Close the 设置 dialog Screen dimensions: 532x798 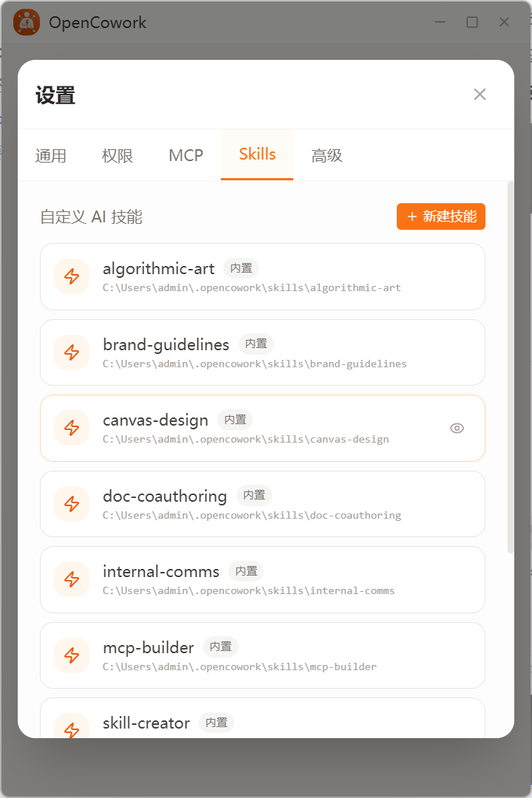pos(480,94)
